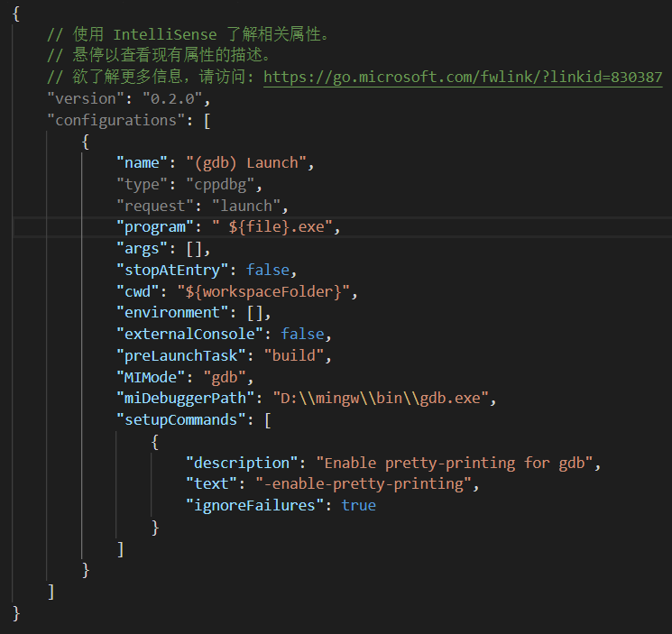The image size is (672, 634).
Task: Click the "build" task value
Action: click(x=293, y=355)
